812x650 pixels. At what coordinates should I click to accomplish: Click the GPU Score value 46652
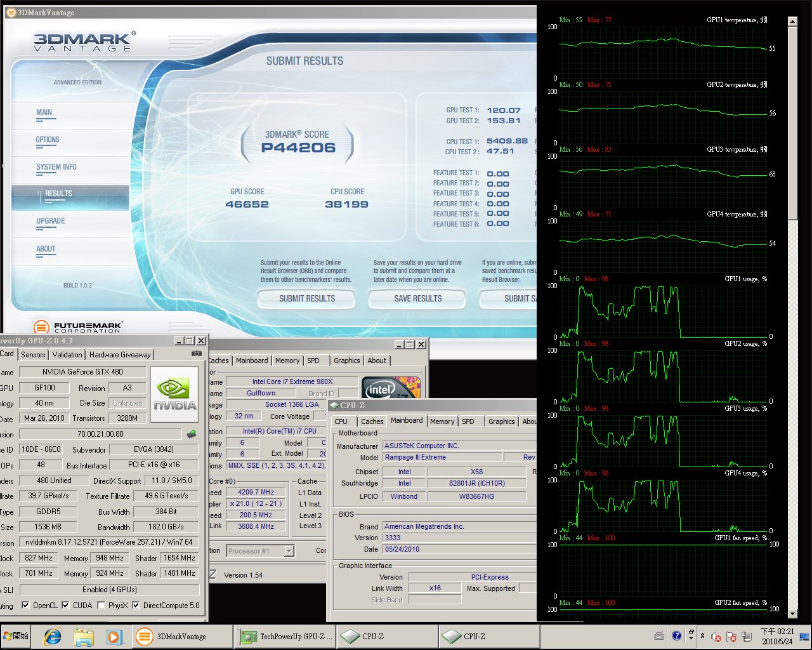click(247, 204)
